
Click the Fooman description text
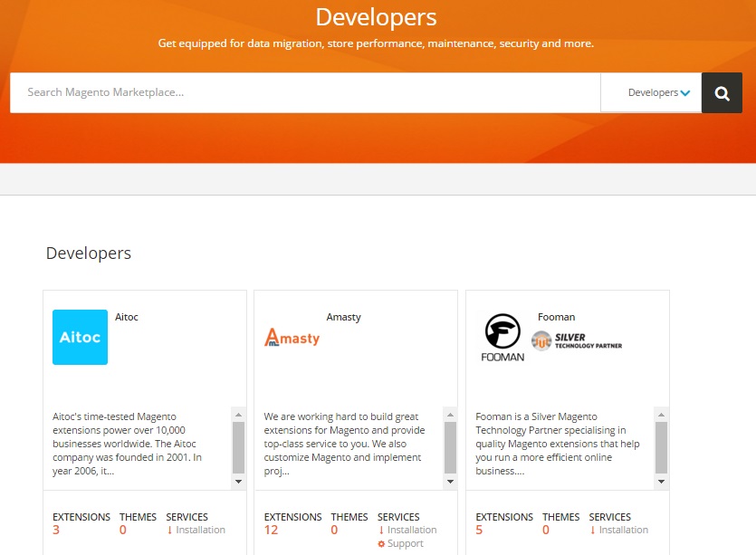(558, 444)
